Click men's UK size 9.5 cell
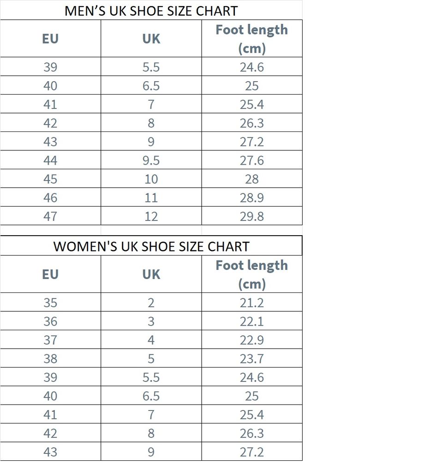The height and width of the screenshot is (476, 448). click(151, 160)
